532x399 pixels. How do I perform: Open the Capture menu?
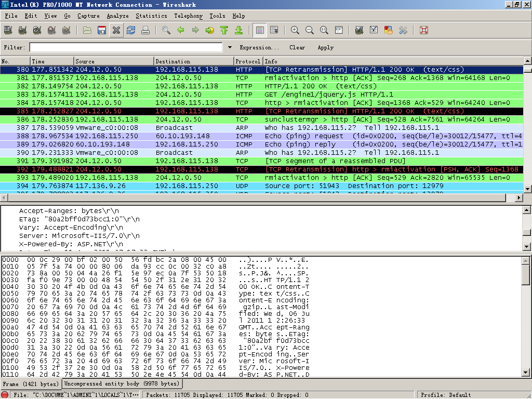point(88,16)
